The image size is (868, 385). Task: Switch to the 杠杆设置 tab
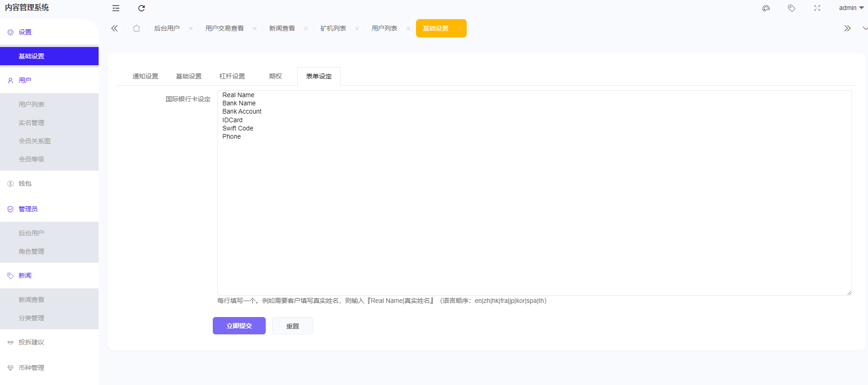232,76
